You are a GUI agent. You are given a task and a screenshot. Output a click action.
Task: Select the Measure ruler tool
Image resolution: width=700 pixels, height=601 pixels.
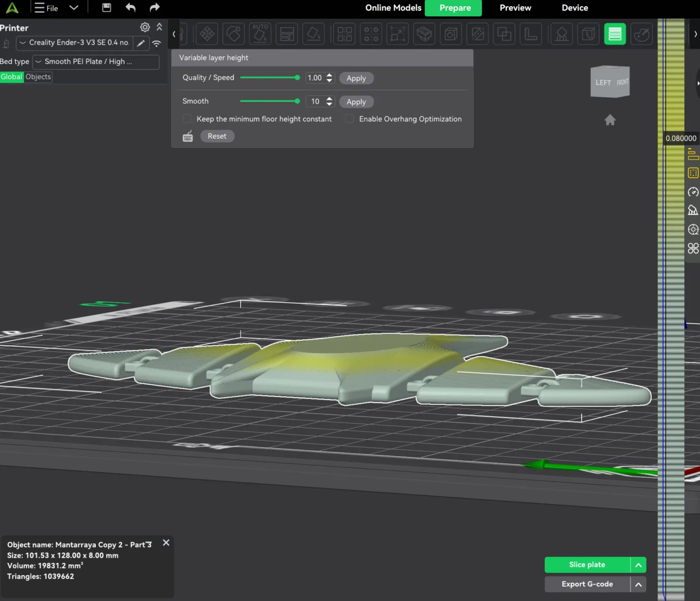coord(531,34)
